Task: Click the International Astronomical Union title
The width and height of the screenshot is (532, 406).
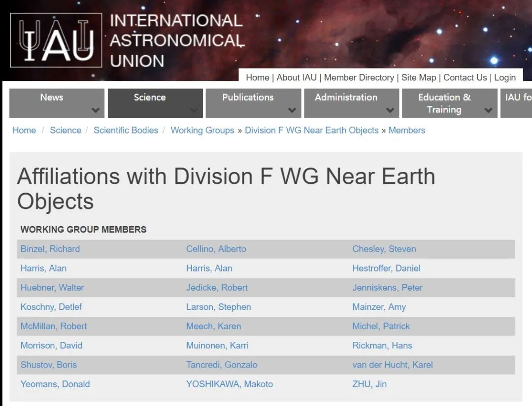Action: [x=177, y=41]
